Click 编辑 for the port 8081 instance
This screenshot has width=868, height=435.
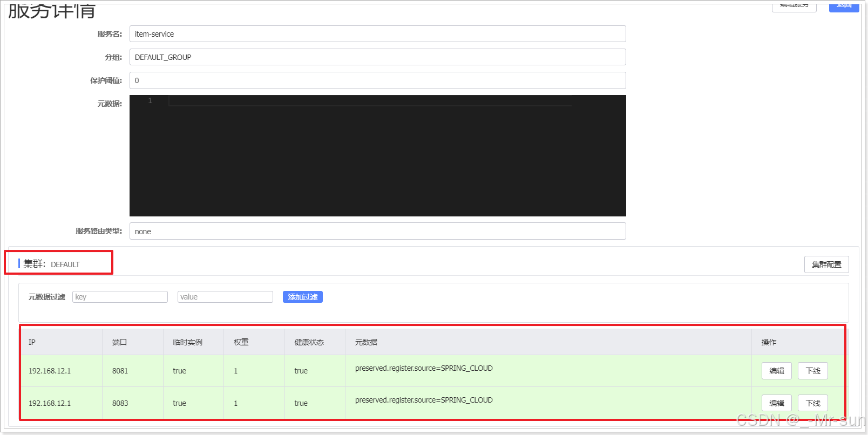coord(777,371)
